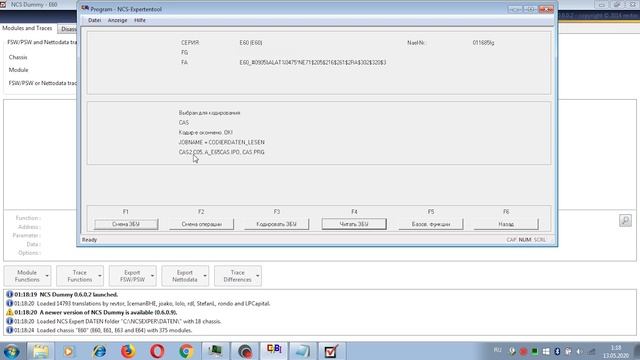Expand the Trace Differences dropdown arrow
This screenshot has width=640, height=360.
(258, 276)
